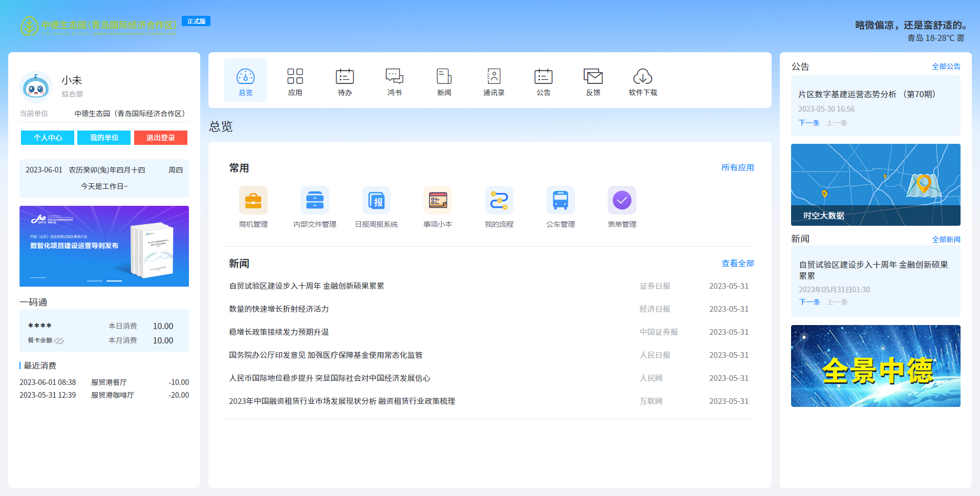Click 查看全部 news link
This screenshot has height=496, width=980.
tap(737, 263)
